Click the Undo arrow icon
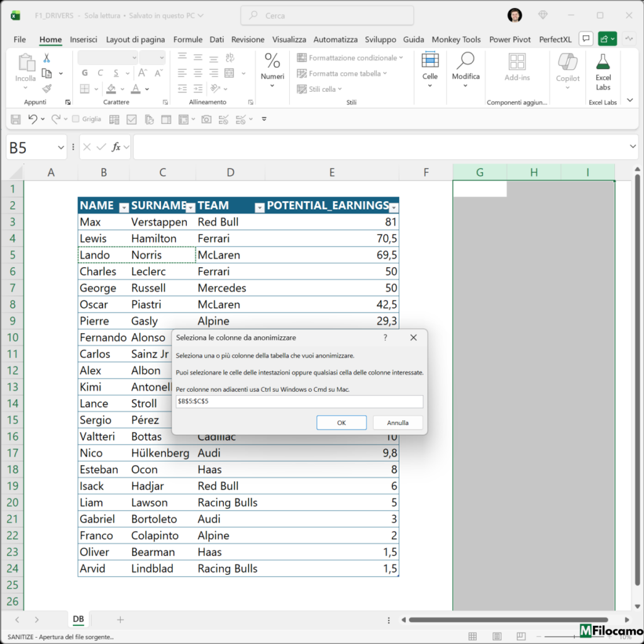 [x=33, y=119]
